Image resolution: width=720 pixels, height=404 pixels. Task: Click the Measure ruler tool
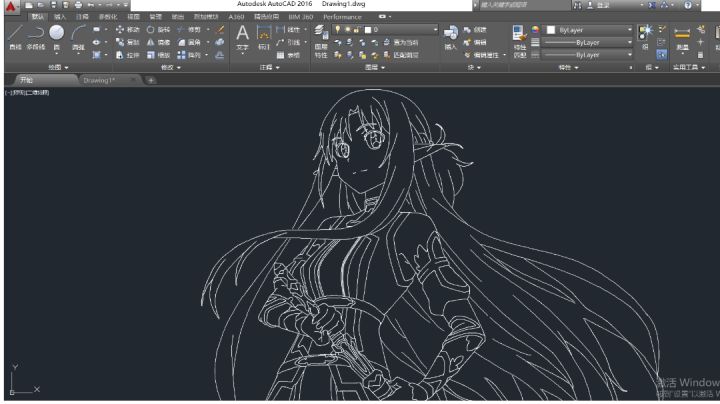(x=682, y=33)
